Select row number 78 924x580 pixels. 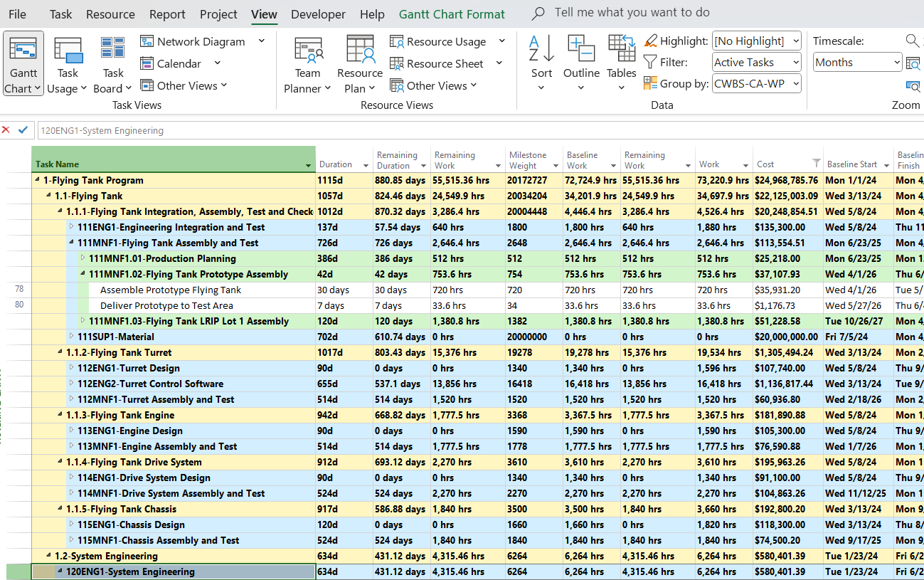18,290
